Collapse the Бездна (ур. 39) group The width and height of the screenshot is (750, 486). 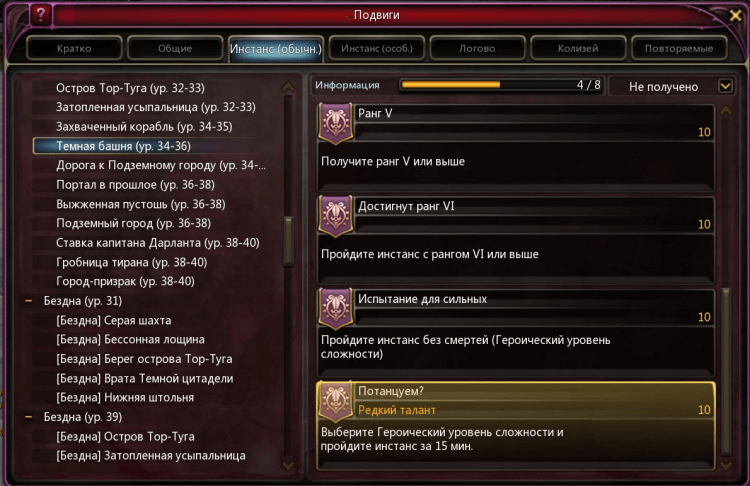pos(29,417)
